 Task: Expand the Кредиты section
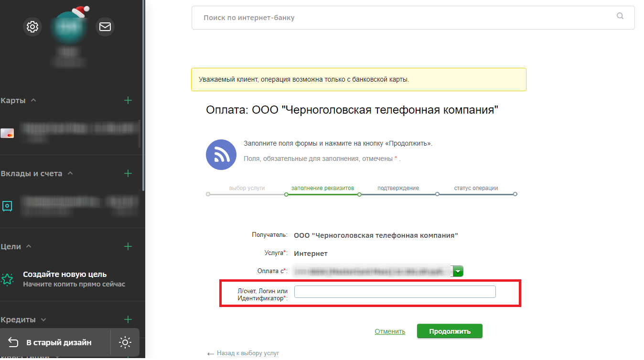pyautogui.click(x=43, y=319)
